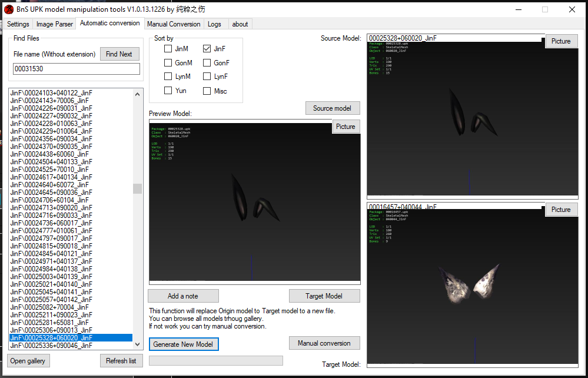Select JinF\00024640+60072_JinF entry

(x=71, y=185)
